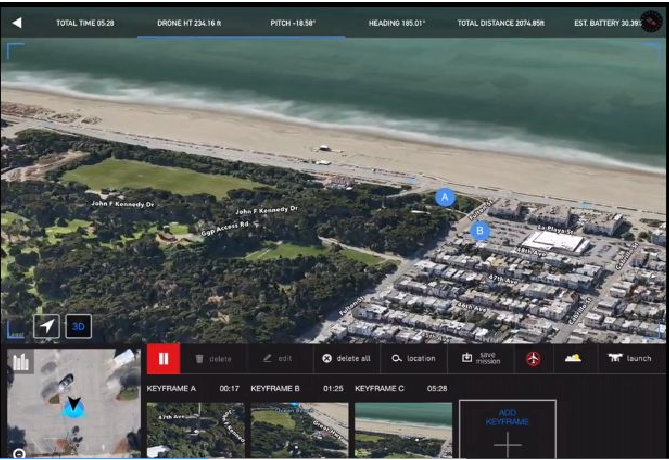Tap the drone position marker on mini-map

(x=73, y=407)
